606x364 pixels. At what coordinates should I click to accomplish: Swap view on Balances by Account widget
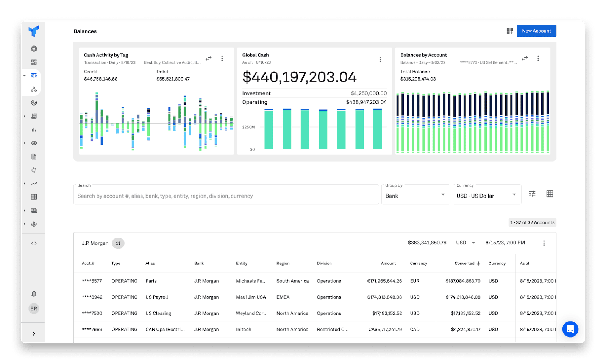pyautogui.click(x=525, y=58)
